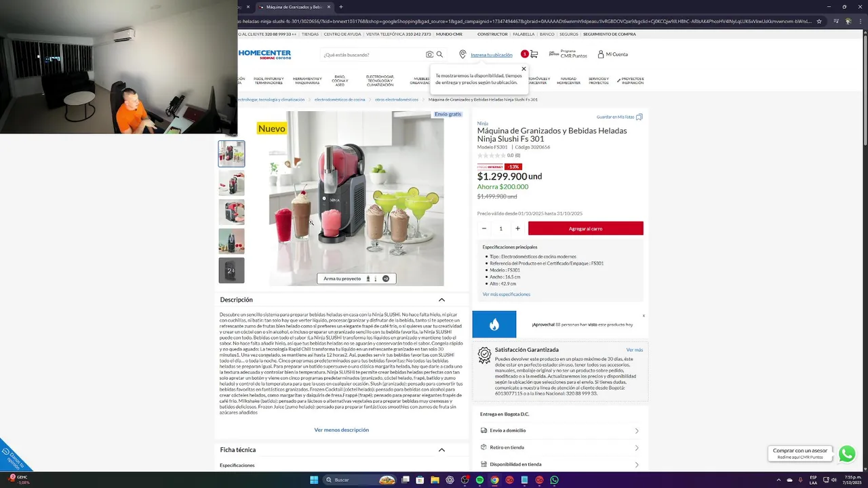Viewport: 868px width, 488px height.
Task: Open Servicios y Proyectos menu
Action: tap(598, 81)
